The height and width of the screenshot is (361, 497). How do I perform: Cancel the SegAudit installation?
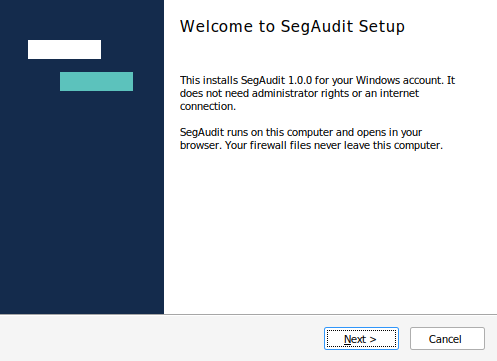(x=447, y=339)
